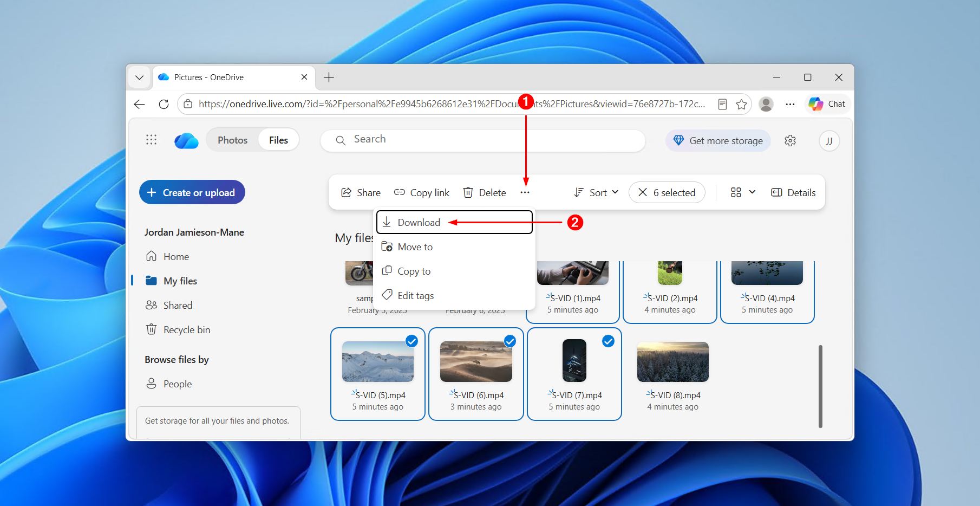Select the S-VID (8).mp4 thumbnail
The image size is (980, 506).
tap(672, 361)
